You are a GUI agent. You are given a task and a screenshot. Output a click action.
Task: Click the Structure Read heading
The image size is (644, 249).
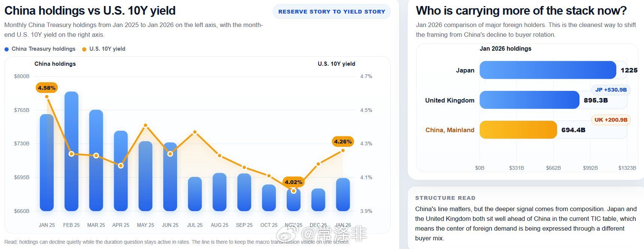point(445,198)
